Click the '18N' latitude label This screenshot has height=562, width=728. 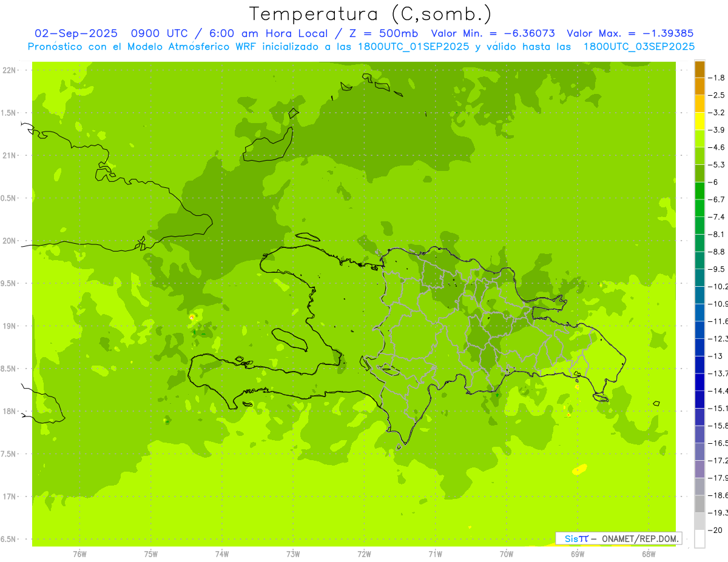[x=10, y=412]
